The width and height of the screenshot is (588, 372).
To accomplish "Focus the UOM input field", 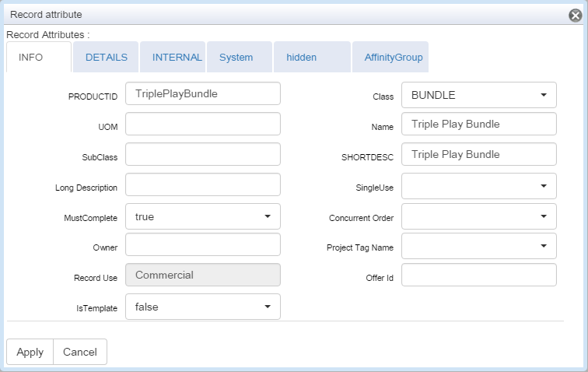I will pyautogui.click(x=202, y=124).
